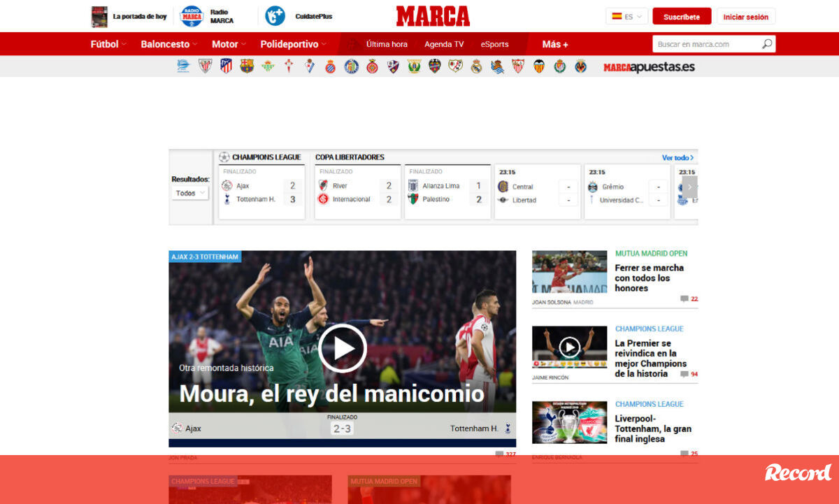
Task: Expand the Fútbol menu
Action: (108, 44)
